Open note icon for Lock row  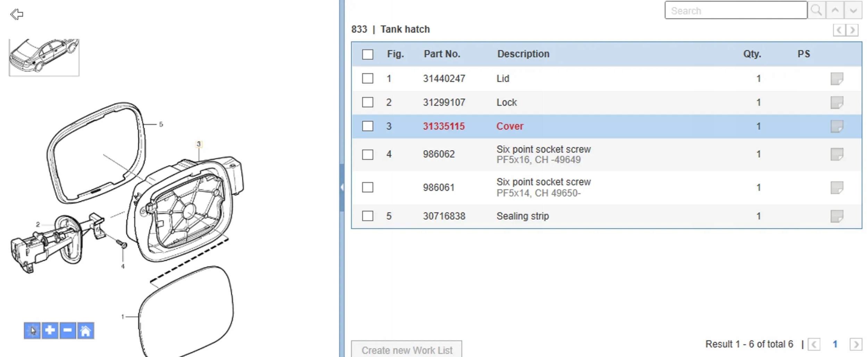tap(837, 103)
